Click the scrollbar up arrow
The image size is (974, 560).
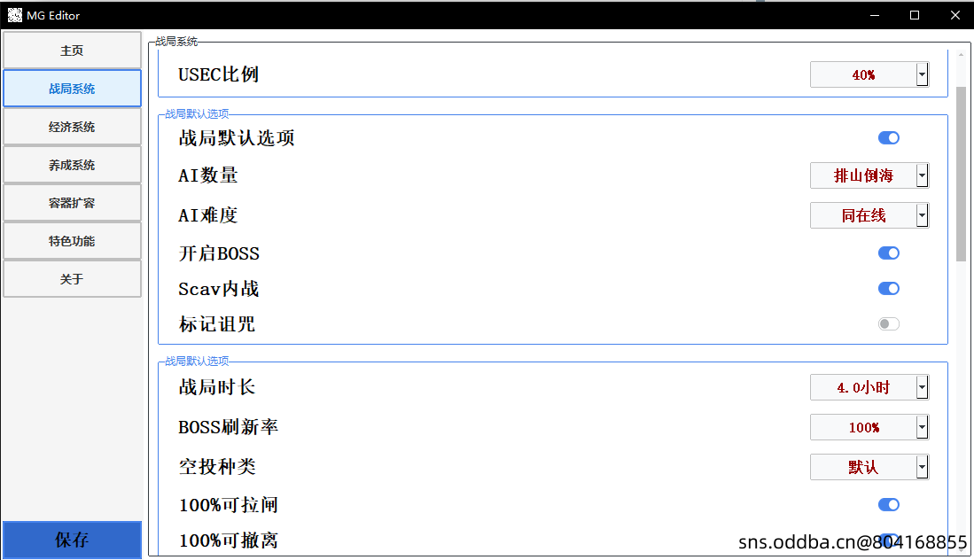point(961,55)
